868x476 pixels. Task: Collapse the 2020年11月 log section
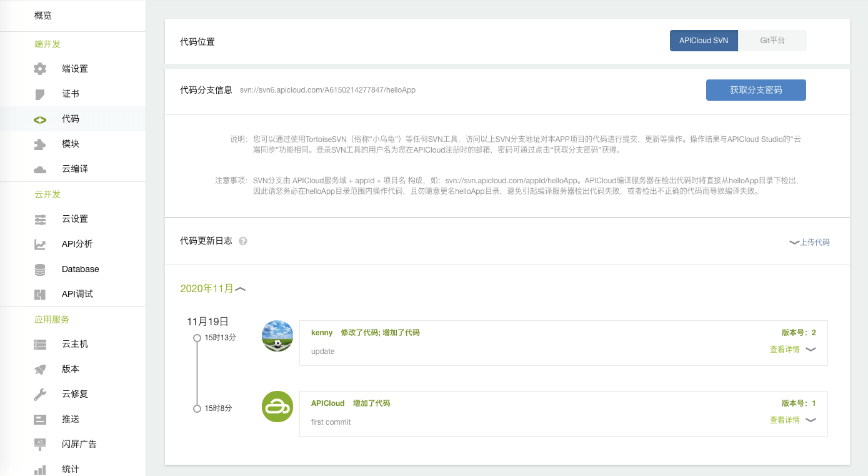click(239, 288)
